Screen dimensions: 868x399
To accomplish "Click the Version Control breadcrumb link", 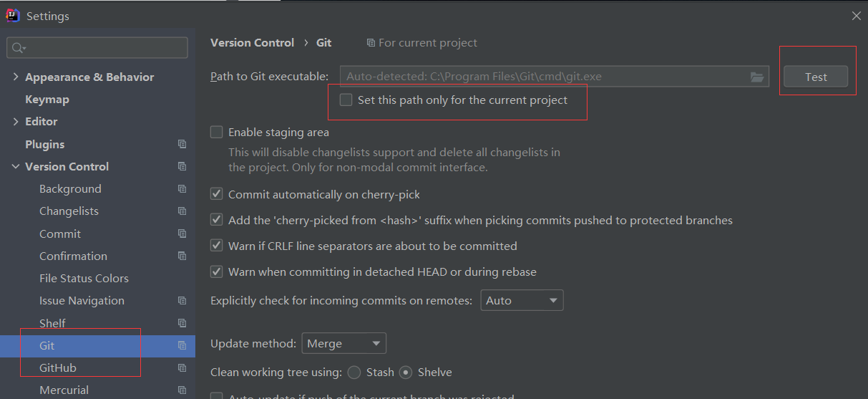I will (x=252, y=43).
